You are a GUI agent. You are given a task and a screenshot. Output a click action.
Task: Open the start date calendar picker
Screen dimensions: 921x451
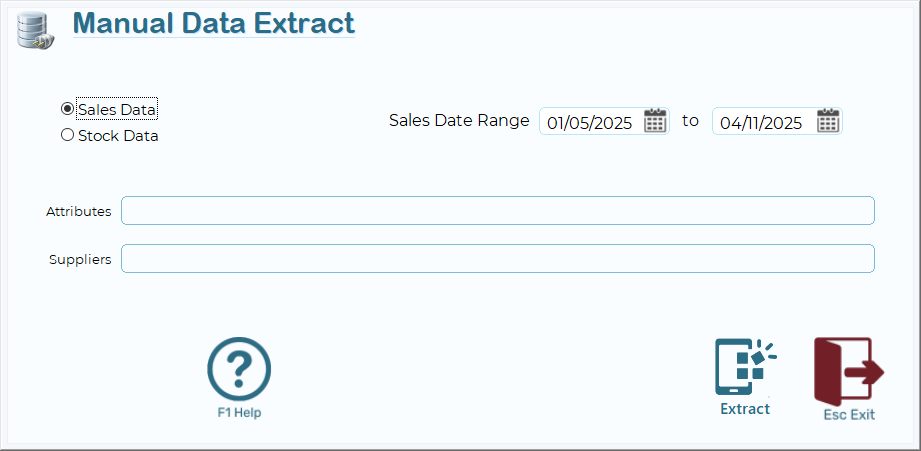[655, 121]
